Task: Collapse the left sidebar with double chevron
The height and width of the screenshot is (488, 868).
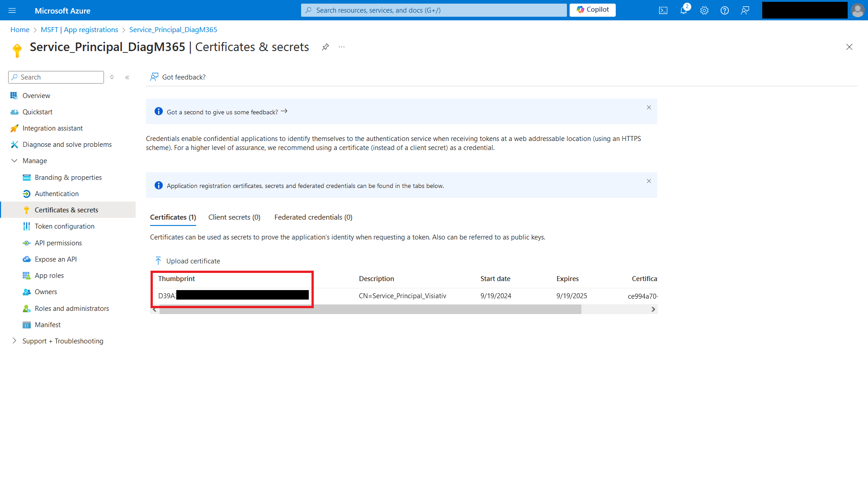Action: coord(127,77)
